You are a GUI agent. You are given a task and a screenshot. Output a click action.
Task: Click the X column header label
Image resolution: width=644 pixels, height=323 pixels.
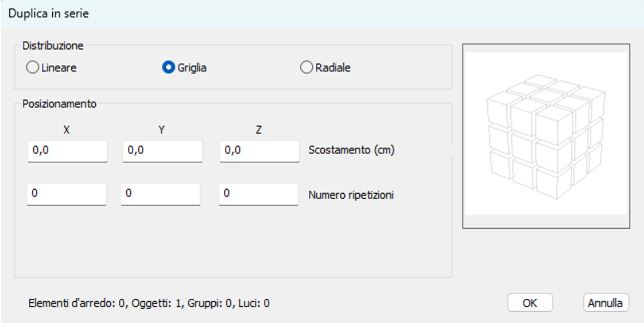[67, 130]
